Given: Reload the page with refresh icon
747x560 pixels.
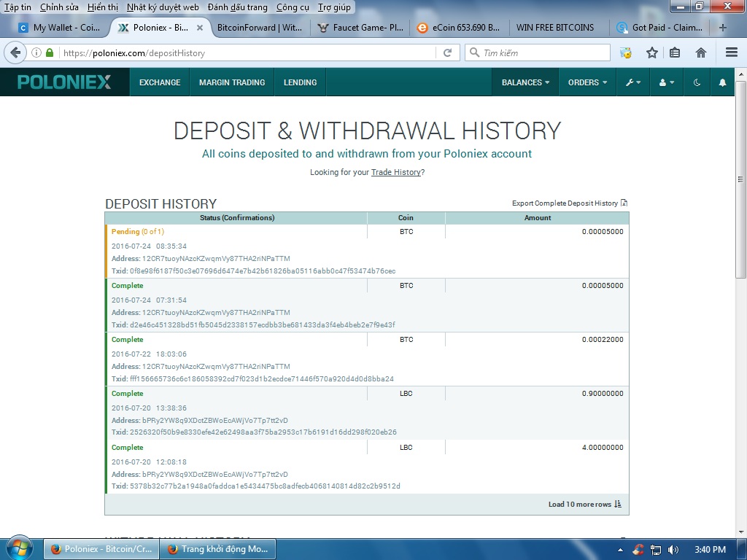Looking at the screenshot, I should [x=447, y=52].
